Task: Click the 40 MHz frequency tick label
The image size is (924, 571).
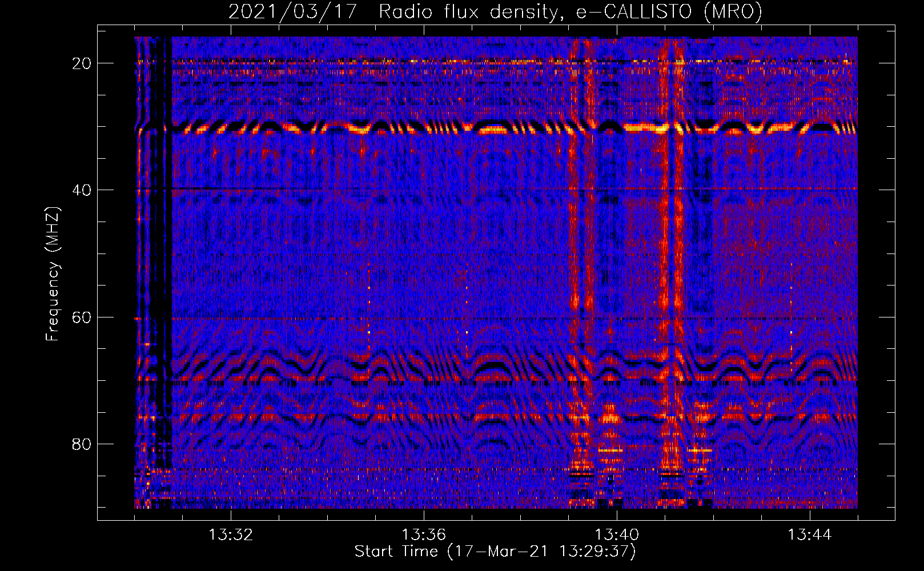Action: coord(82,190)
